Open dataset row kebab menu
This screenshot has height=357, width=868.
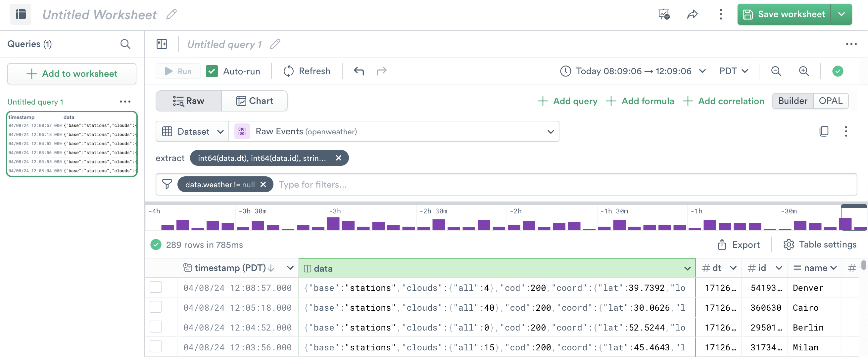click(846, 131)
